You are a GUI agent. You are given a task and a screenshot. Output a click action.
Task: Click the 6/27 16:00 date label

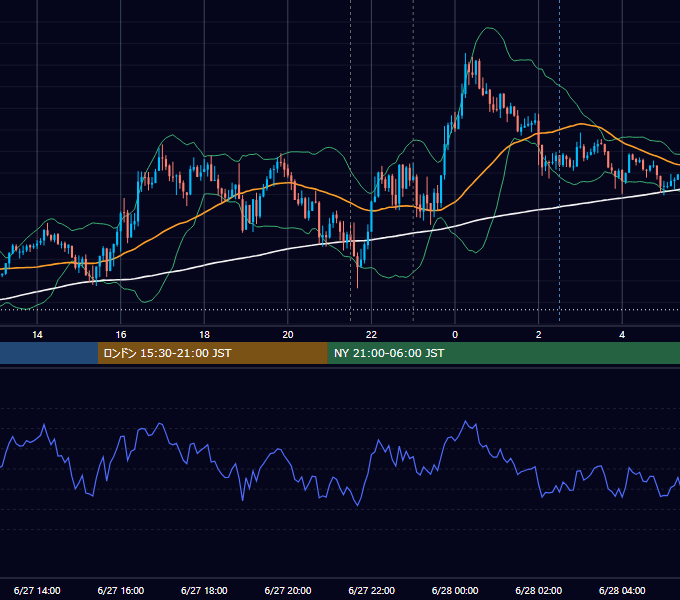click(121, 590)
